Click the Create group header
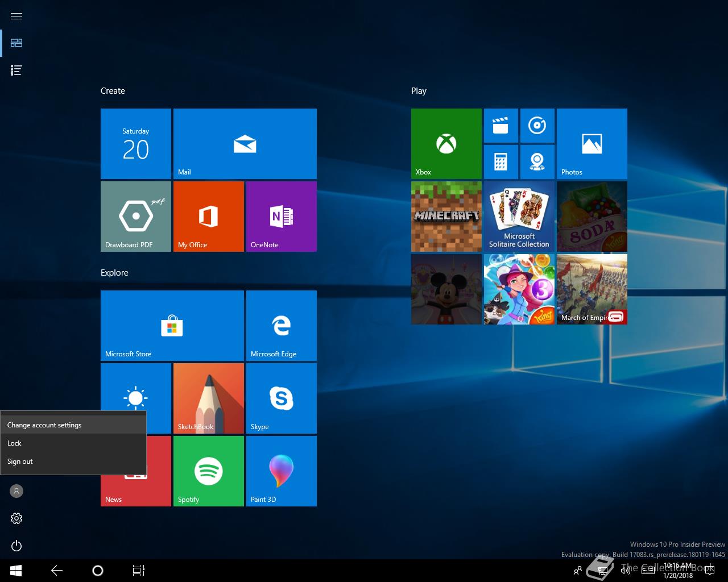 coord(113,91)
